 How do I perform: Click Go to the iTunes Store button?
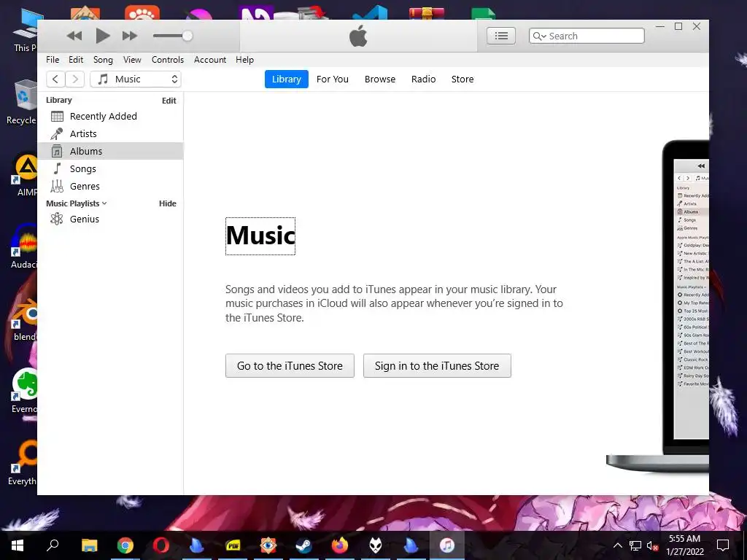click(x=290, y=366)
